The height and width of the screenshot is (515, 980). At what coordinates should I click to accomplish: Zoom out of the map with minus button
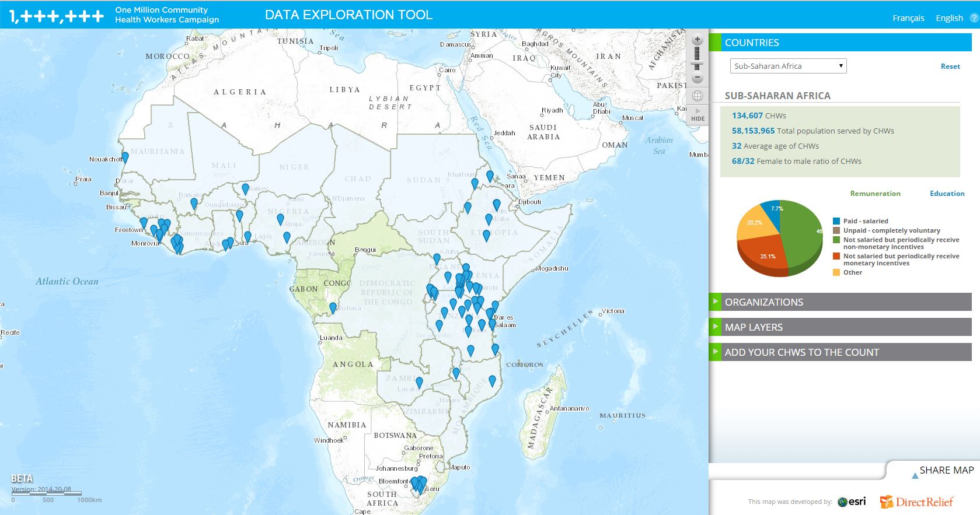coord(697,78)
